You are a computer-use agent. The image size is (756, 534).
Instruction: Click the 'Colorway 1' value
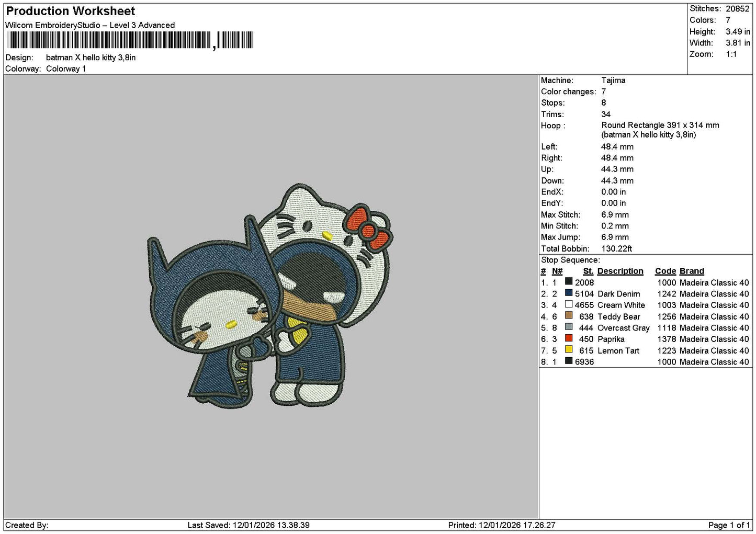[x=66, y=69]
